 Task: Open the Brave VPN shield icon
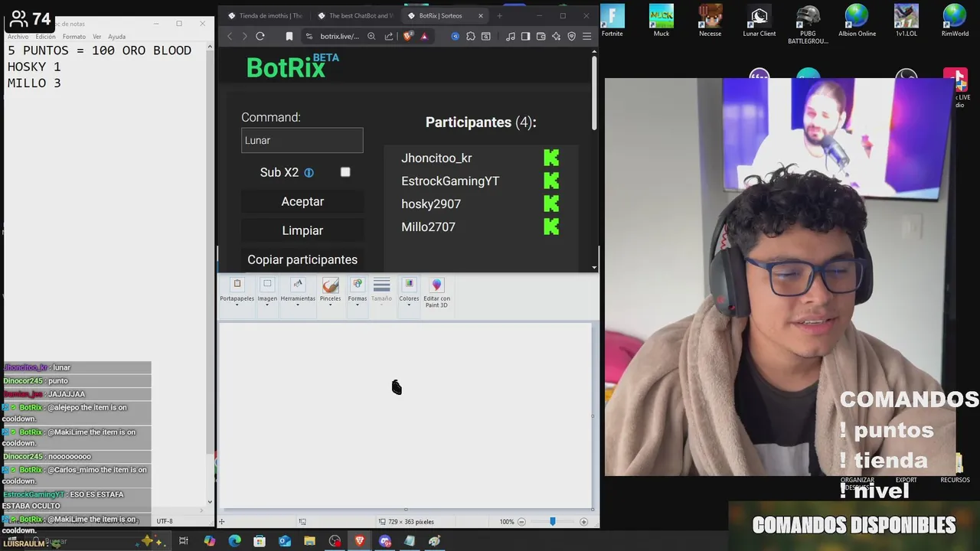tap(571, 36)
